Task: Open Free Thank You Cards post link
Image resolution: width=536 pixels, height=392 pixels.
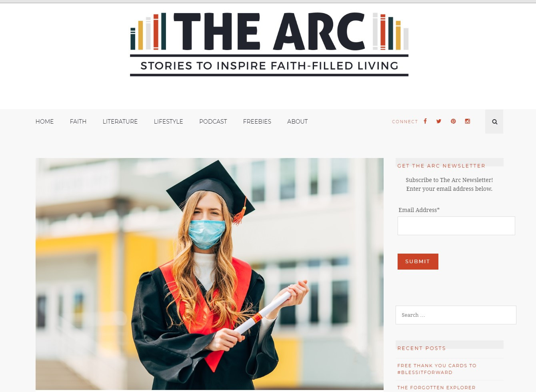Action: point(437,369)
